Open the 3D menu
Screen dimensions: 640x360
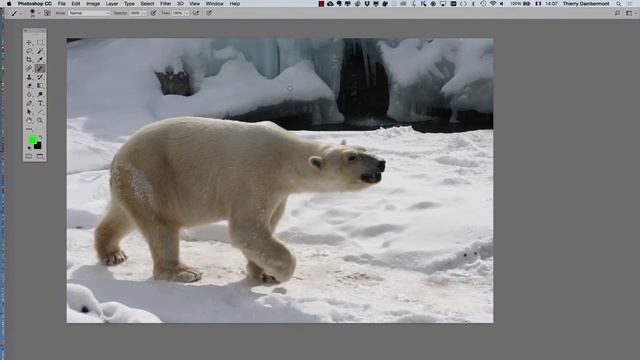(x=180, y=4)
